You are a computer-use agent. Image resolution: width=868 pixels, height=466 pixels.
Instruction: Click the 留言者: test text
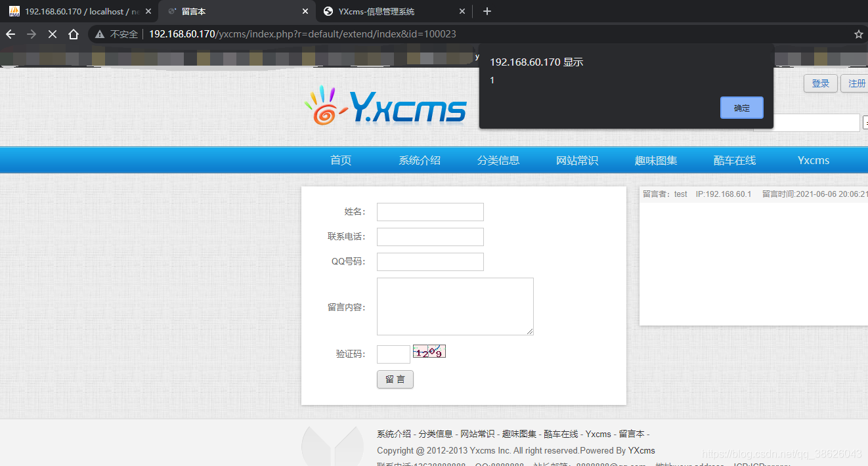(665, 194)
